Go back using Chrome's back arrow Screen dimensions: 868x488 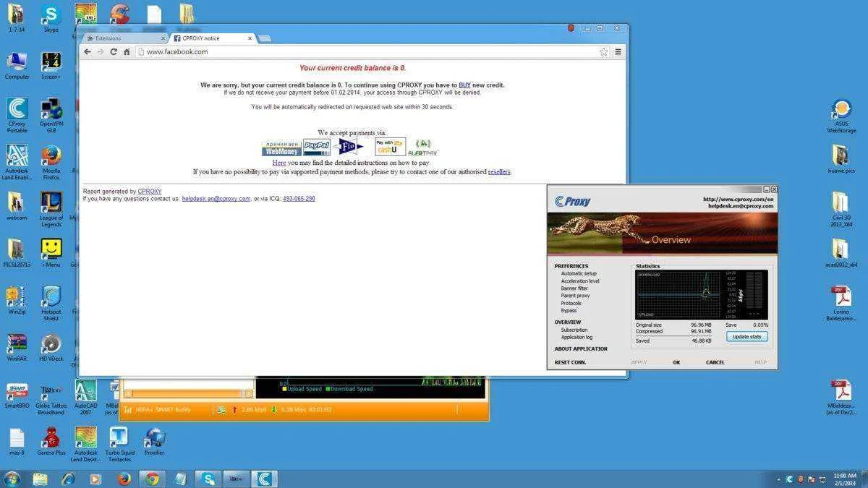pyautogui.click(x=88, y=52)
